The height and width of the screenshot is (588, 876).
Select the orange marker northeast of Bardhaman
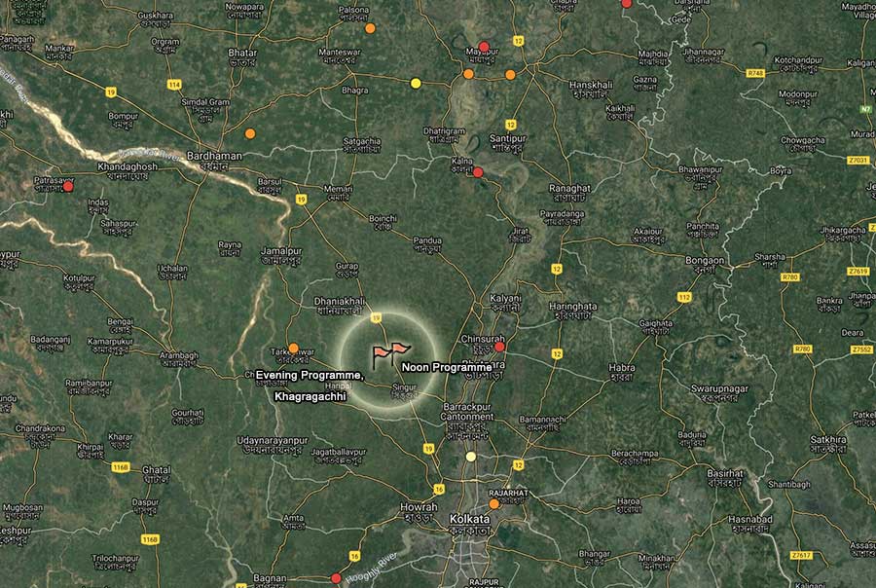(x=250, y=133)
